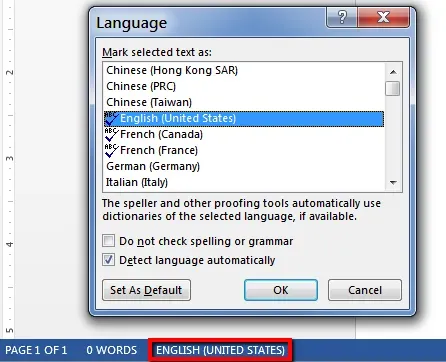
Task: Click ENGLISH (UNITED STATES) status bar language
Action: [x=220, y=350]
